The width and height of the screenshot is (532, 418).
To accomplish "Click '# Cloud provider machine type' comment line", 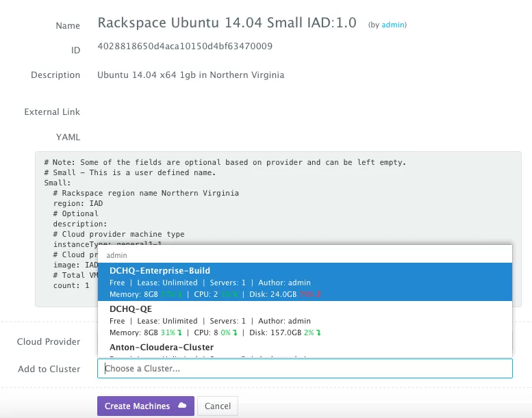I will (x=118, y=234).
